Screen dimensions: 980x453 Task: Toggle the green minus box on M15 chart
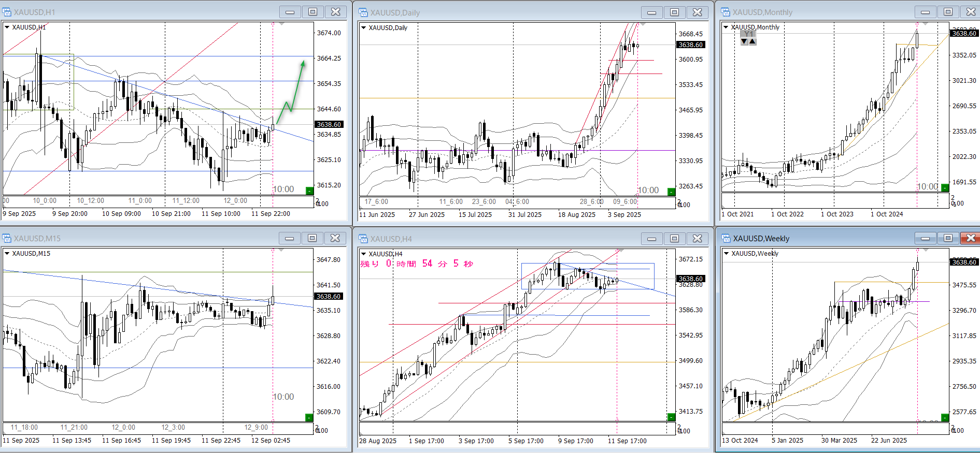(309, 418)
